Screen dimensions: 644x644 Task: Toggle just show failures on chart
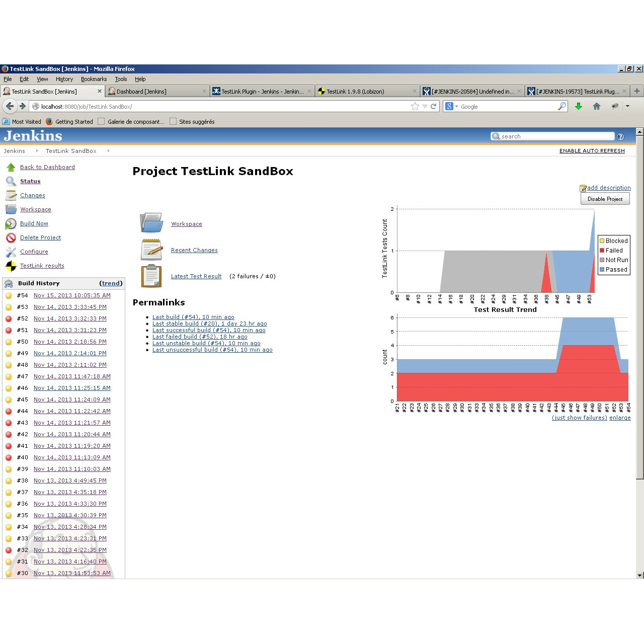pyautogui.click(x=579, y=418)
